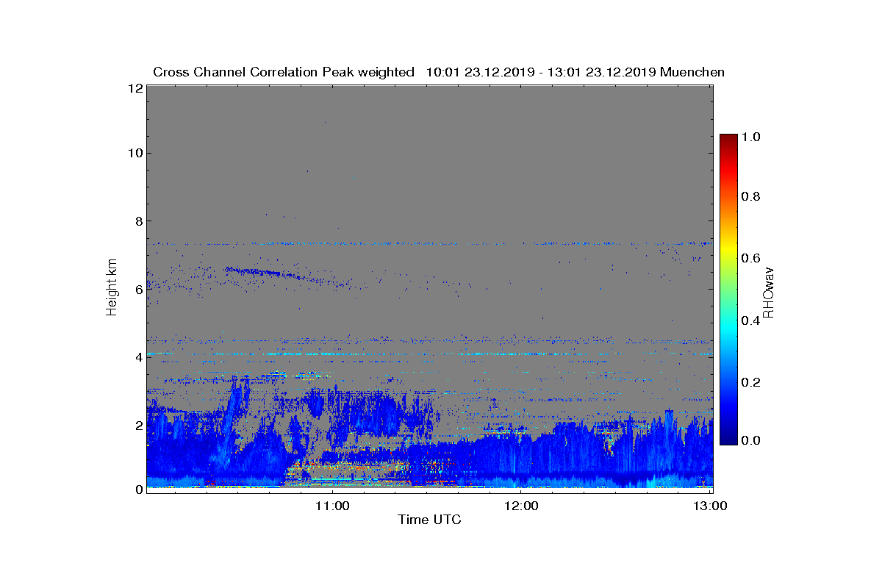The image size is (882, 588).
Task: Click the height tick label '8'
Action: [137, 220]
